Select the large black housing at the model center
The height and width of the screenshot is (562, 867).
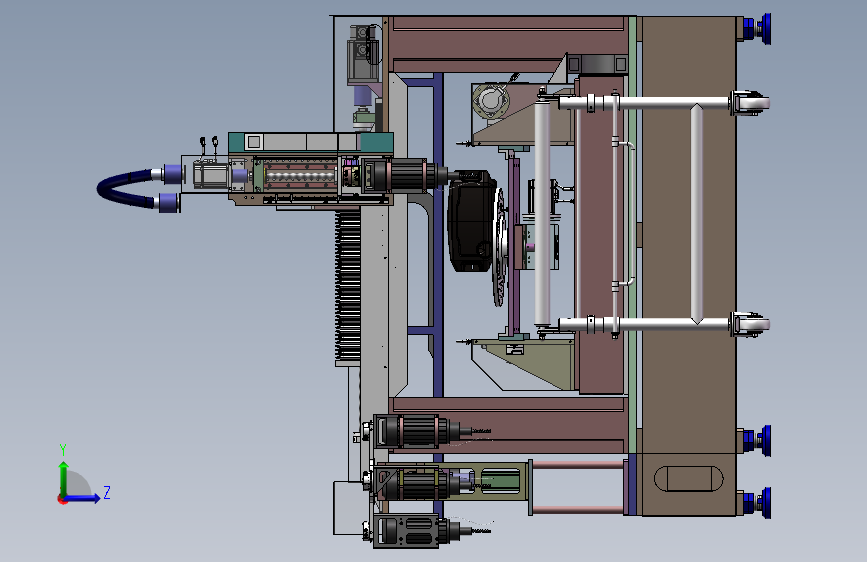point(471,221)
